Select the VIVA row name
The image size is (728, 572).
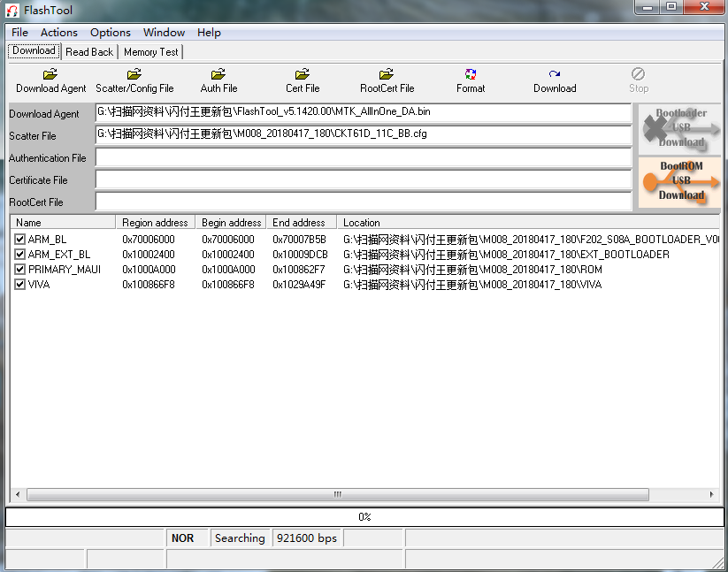coord(39,284)
